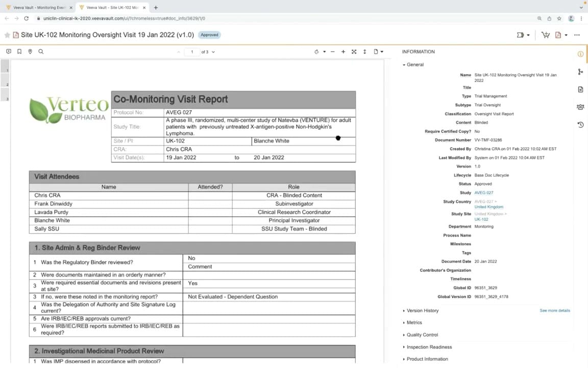The height and width of the screenshot is (368, 588).
Task: Fit the document to page height
Action: point(364,52)
